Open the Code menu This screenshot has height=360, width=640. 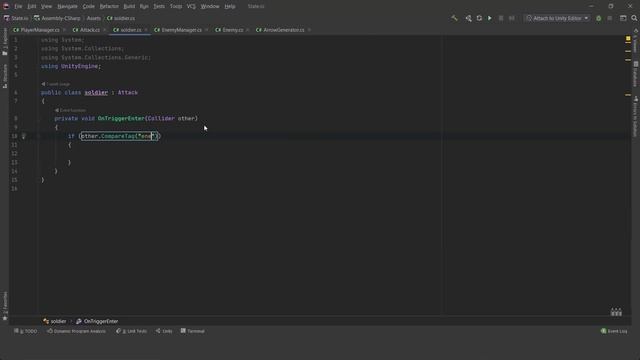coord(89,7)
